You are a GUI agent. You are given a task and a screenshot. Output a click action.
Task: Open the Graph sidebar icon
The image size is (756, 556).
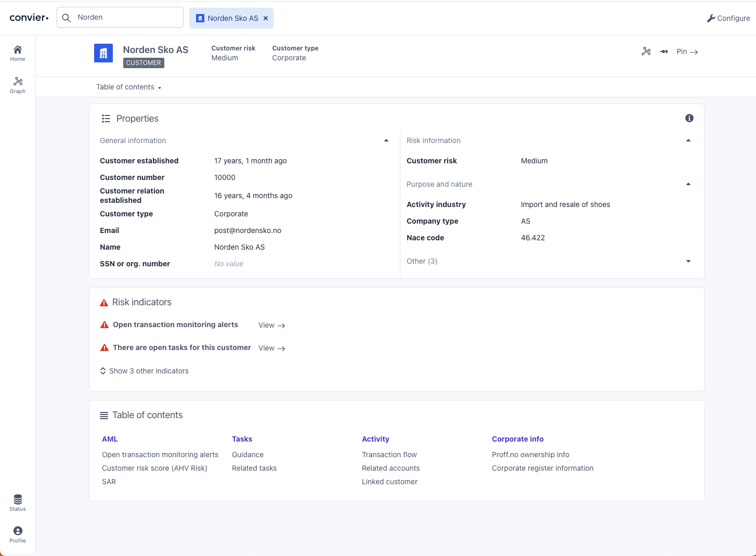[x=18, y=85]
